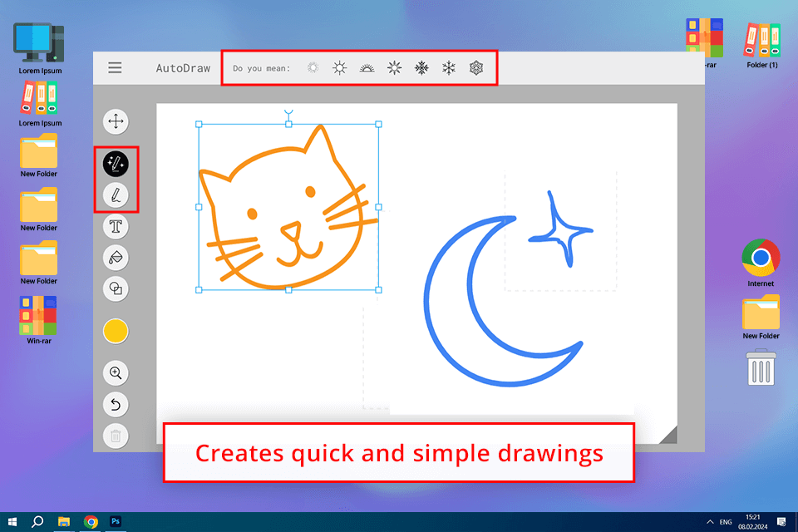This screenshot has height=532, width=798.
Task: Undo the last stroke
Action: 116,405
